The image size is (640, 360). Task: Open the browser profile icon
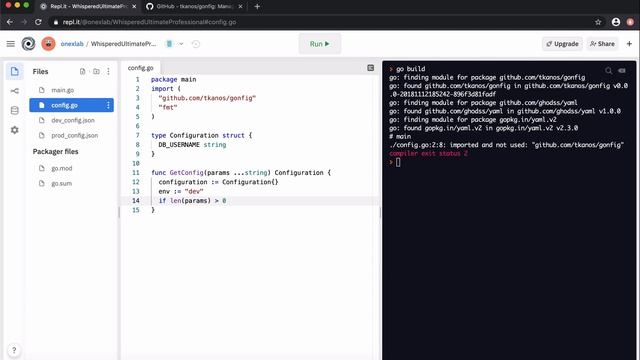[616, 22]
